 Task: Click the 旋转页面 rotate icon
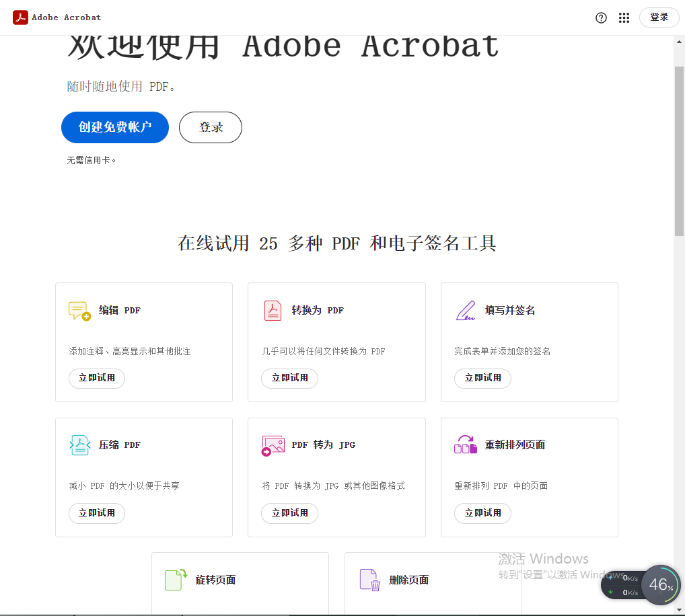tap(176, 580)
